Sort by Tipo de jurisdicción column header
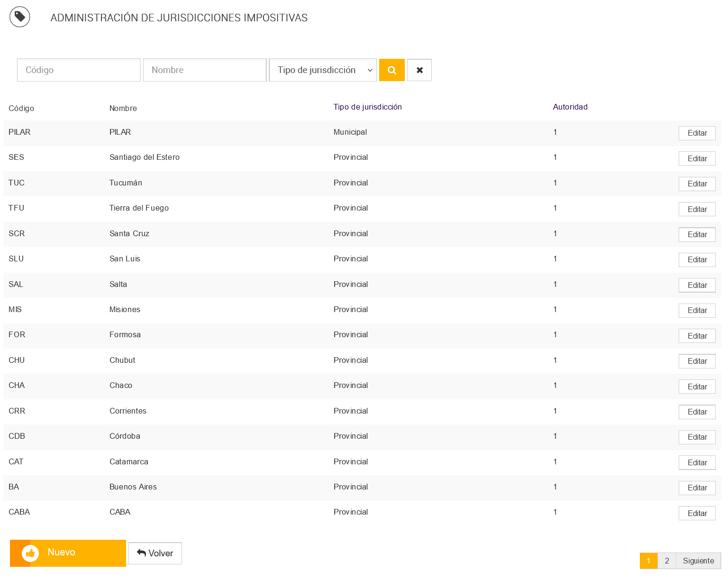 point(367,107)
